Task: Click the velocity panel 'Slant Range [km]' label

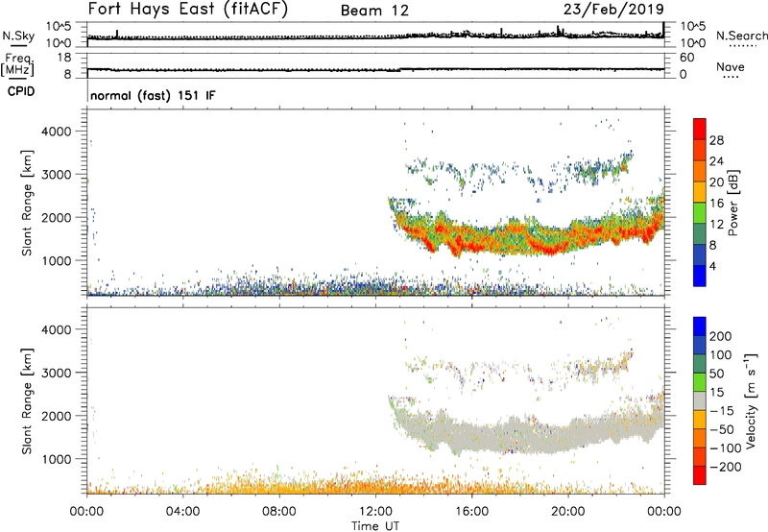Action: (27, 401)
